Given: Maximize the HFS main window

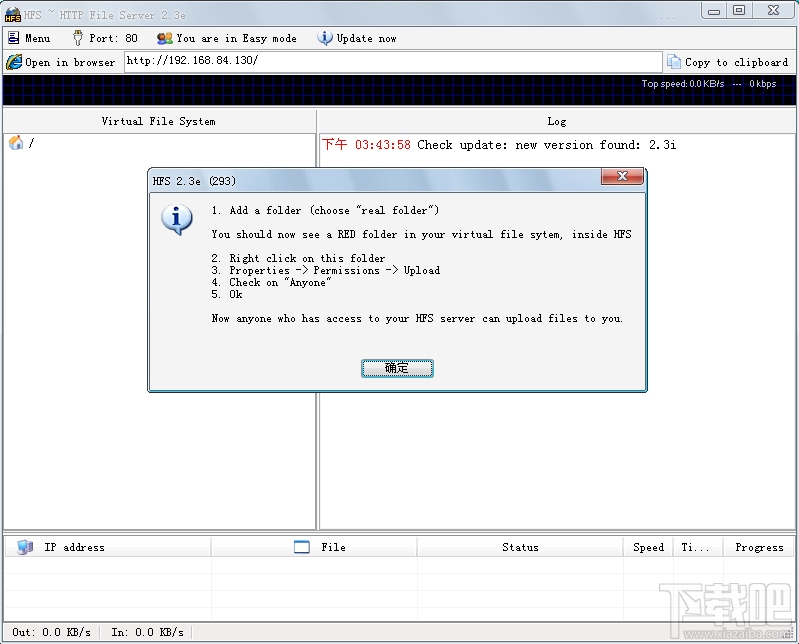Looking at the screenshot, I should 739,11.
